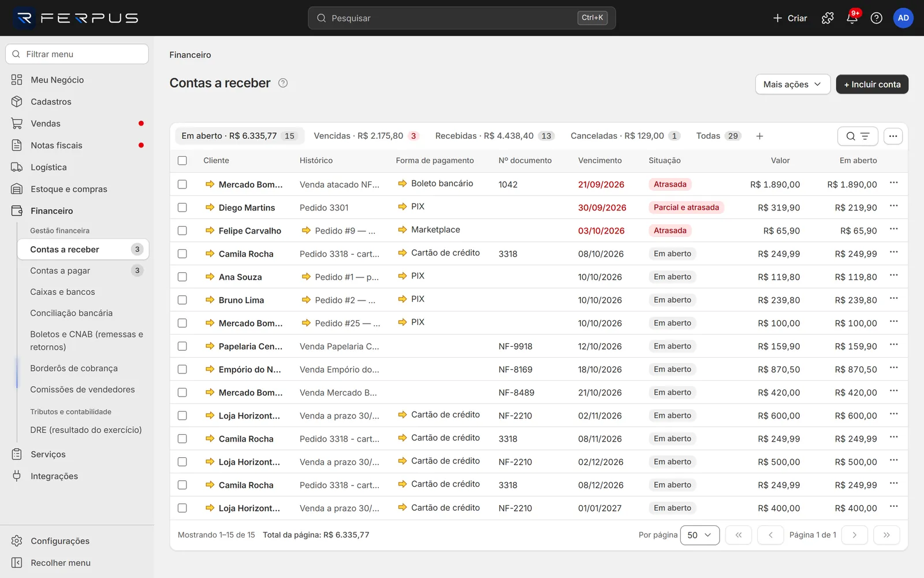The width and height of the screenshot is (924, 578).
Task: Click the AD user avatar
Action: [x=903, y=18]
